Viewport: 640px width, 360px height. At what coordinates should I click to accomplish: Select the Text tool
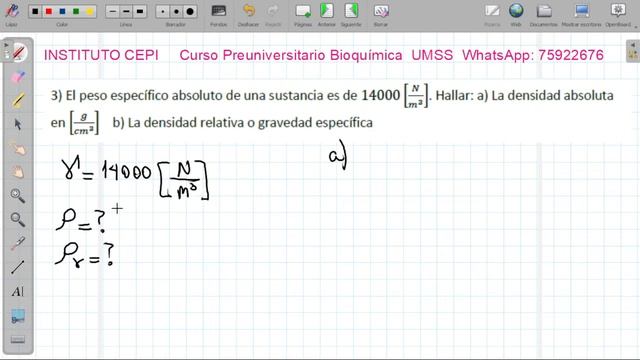click(18, 291)
